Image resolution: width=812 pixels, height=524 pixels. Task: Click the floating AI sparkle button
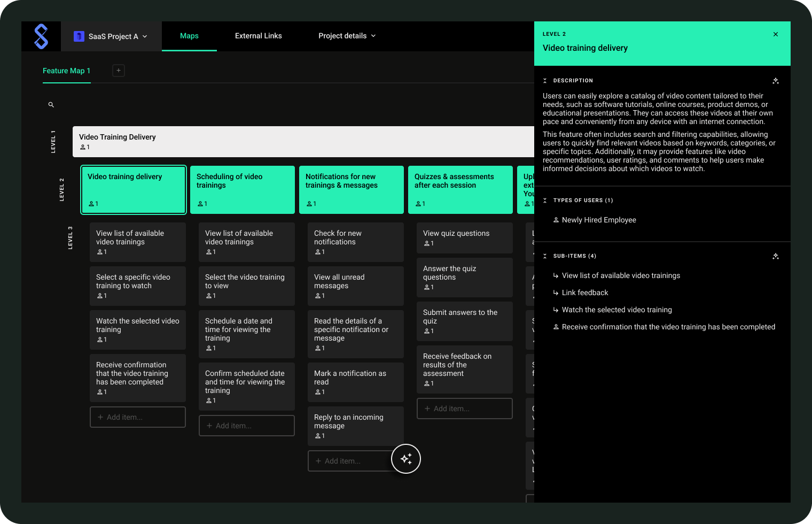tap(406, 459)
